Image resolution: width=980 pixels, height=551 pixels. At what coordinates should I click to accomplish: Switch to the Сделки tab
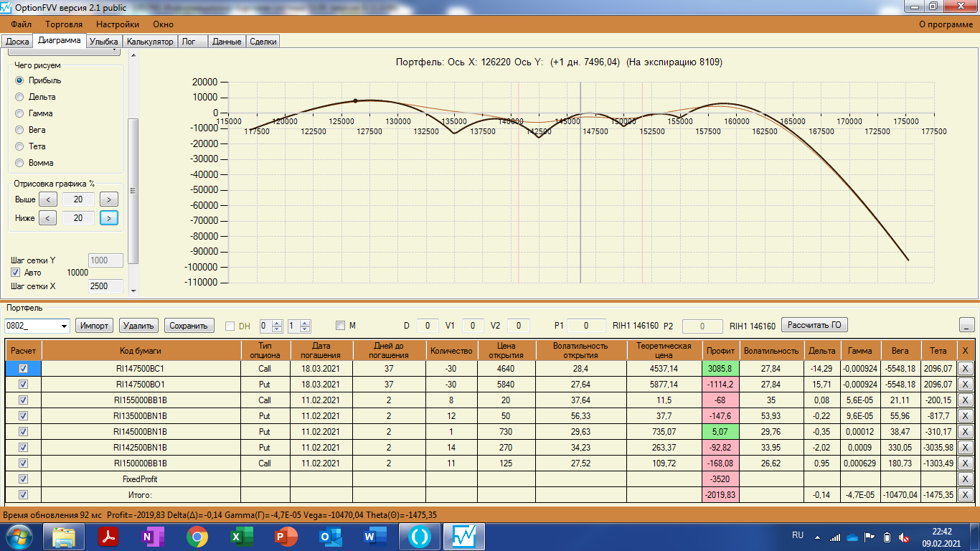coord(263,42)
